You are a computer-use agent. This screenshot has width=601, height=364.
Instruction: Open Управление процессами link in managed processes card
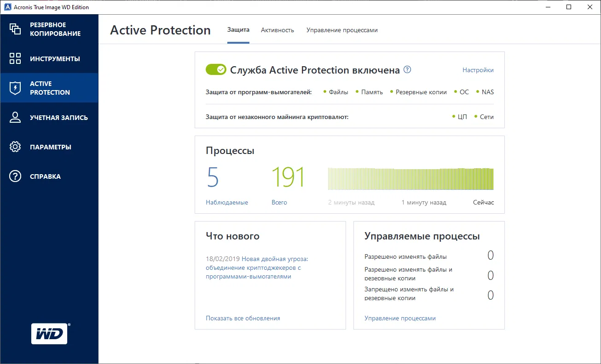400,318
